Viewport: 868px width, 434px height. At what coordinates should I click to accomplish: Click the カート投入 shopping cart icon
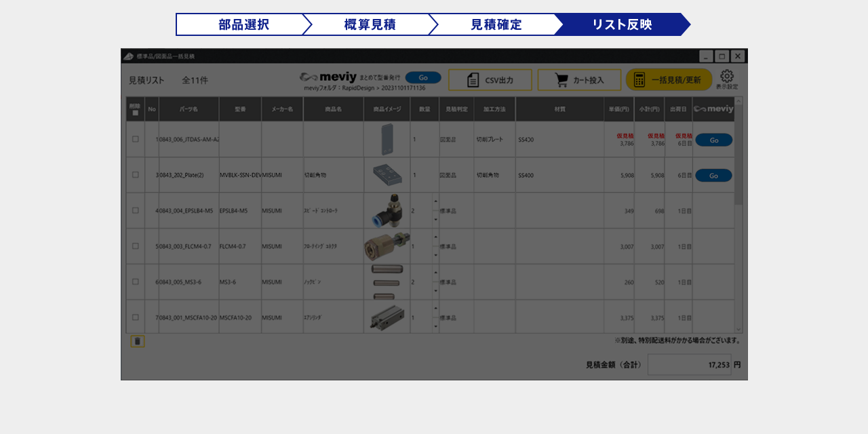[561, 80]
